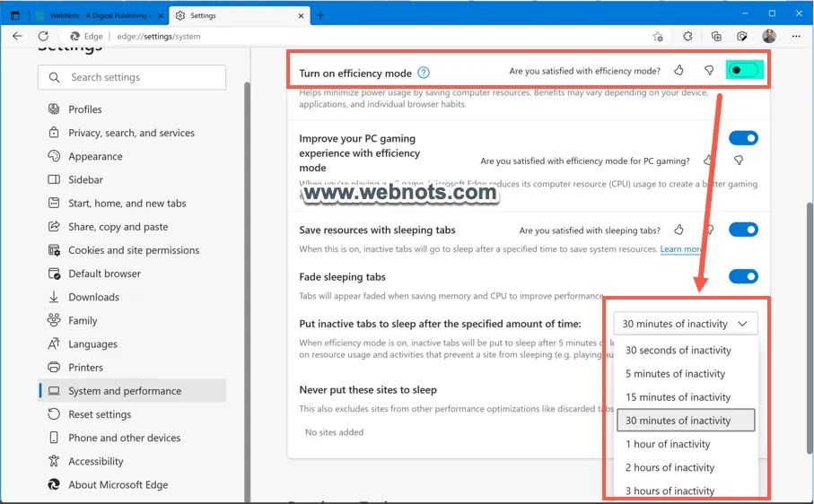Open a new tab with plus button
The width and height of the screenshot is (814, 504).
pos(320,15)
